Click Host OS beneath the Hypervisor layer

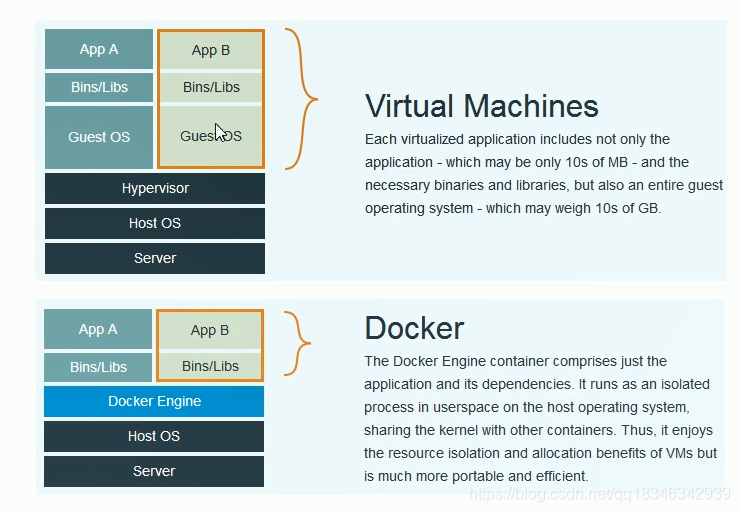155,223
